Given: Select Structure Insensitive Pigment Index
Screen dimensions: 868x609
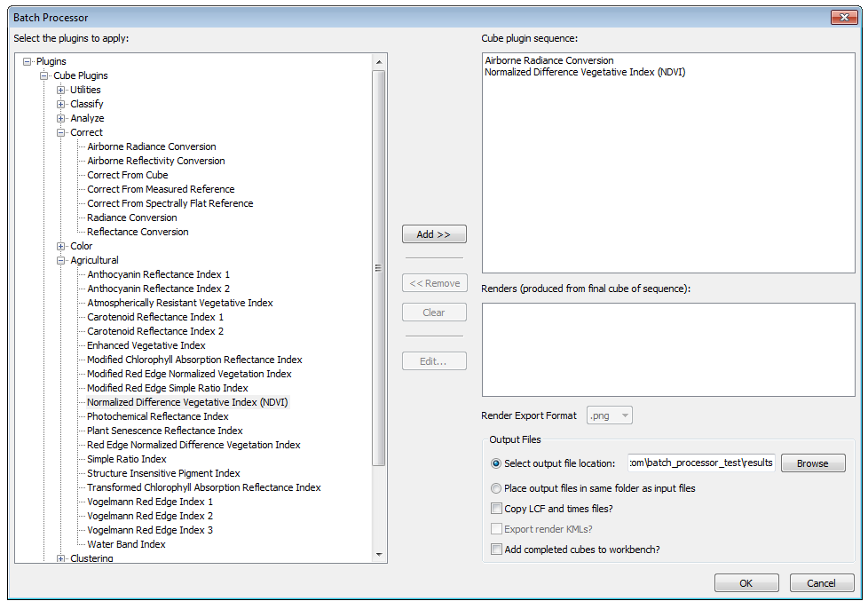Looking at the screenshot, I should click(x=164, y=473).
